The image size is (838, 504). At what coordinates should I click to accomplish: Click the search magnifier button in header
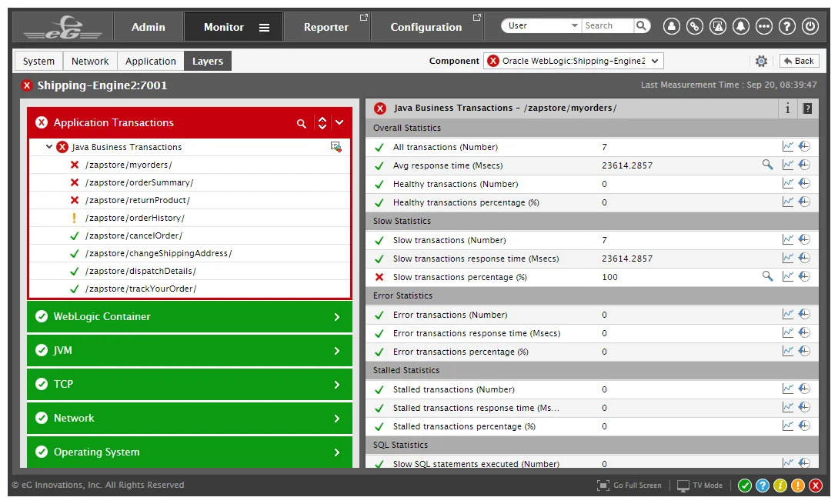point(642,25)
